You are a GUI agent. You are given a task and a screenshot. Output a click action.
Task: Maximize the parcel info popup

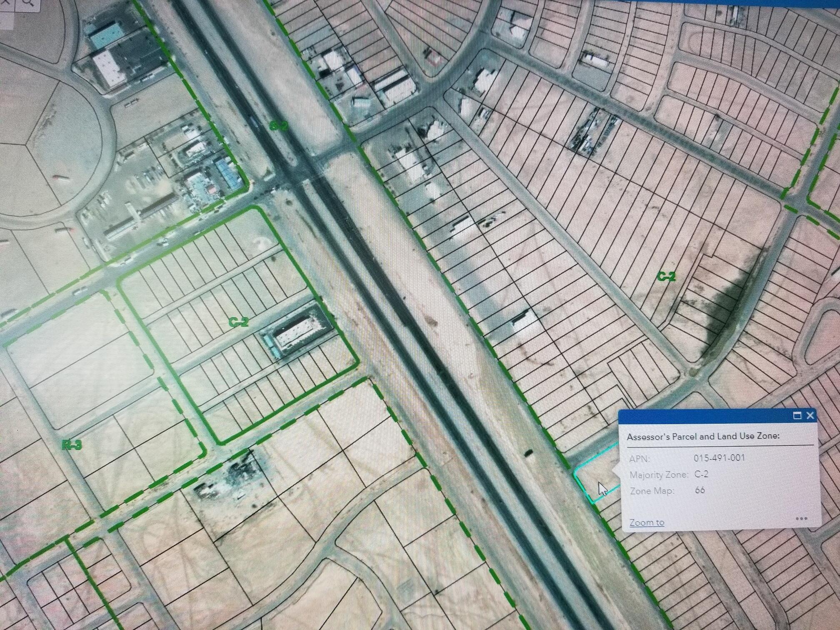[x=797, y=415]
